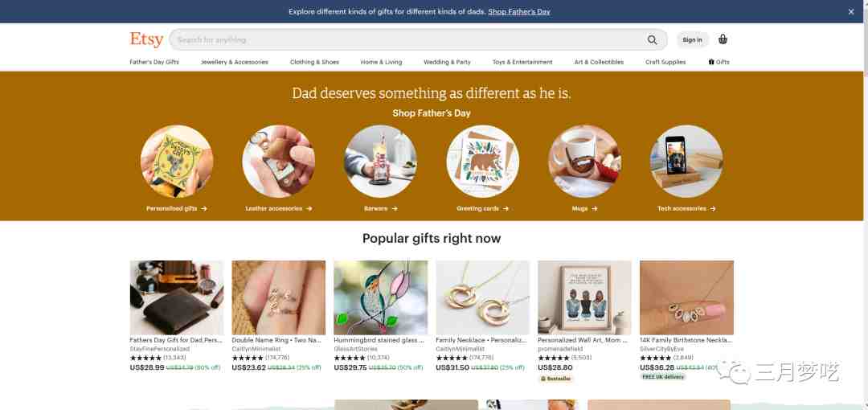Open Greeting cards circle image
The image size is (868, 410).
click(x=482, y=162)
